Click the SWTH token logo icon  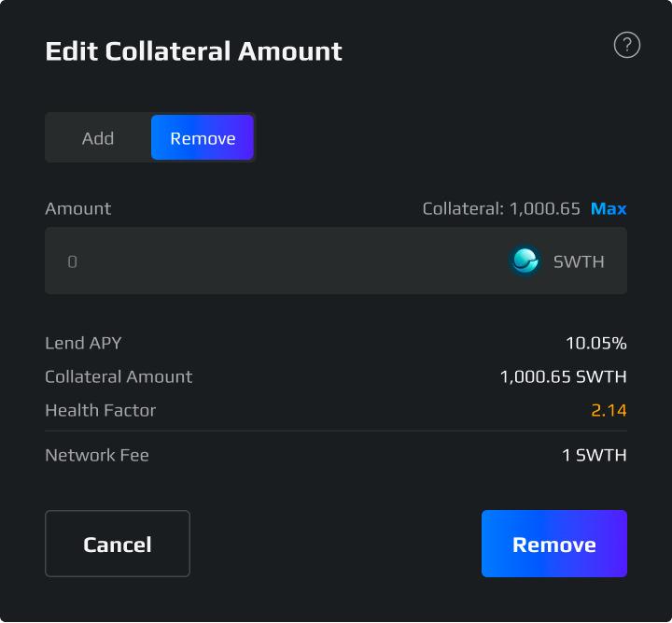pos(525,262)
